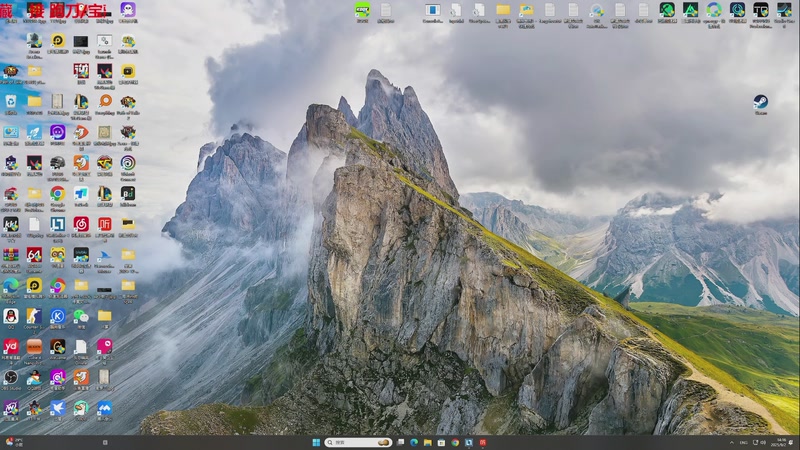This screenshot has height=450, width=800.
Task: Open the blue mountain-logo shortcut in bottom row
Action: 105,409
